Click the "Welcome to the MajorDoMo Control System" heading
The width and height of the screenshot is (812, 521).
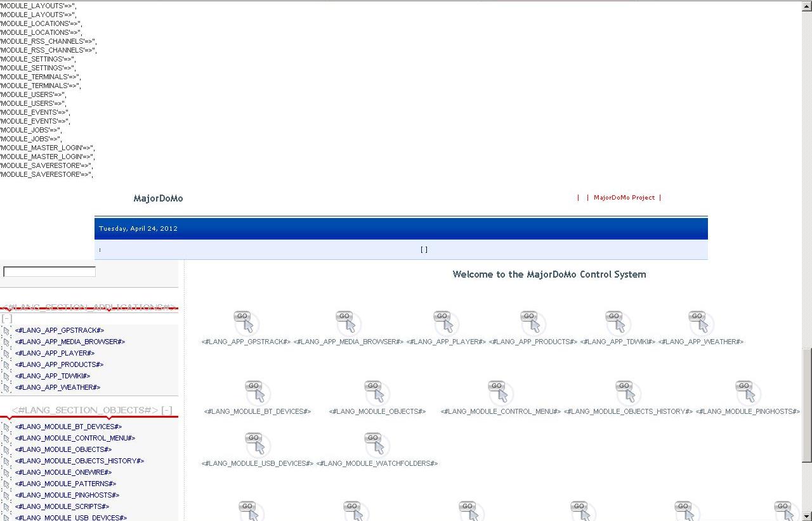tap(549, 274)
